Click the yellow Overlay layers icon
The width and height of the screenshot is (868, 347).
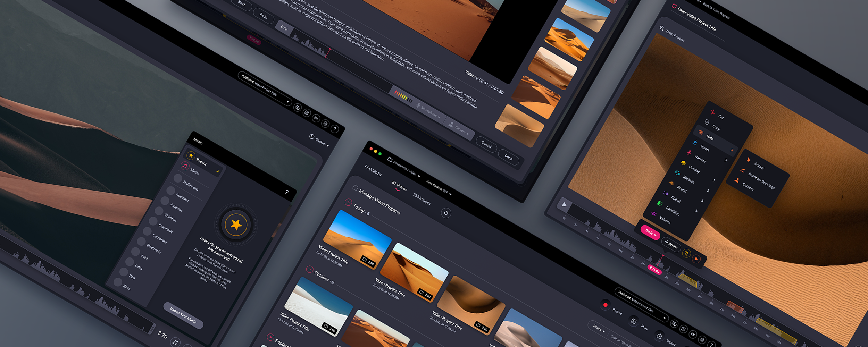(x=683, y=163)
